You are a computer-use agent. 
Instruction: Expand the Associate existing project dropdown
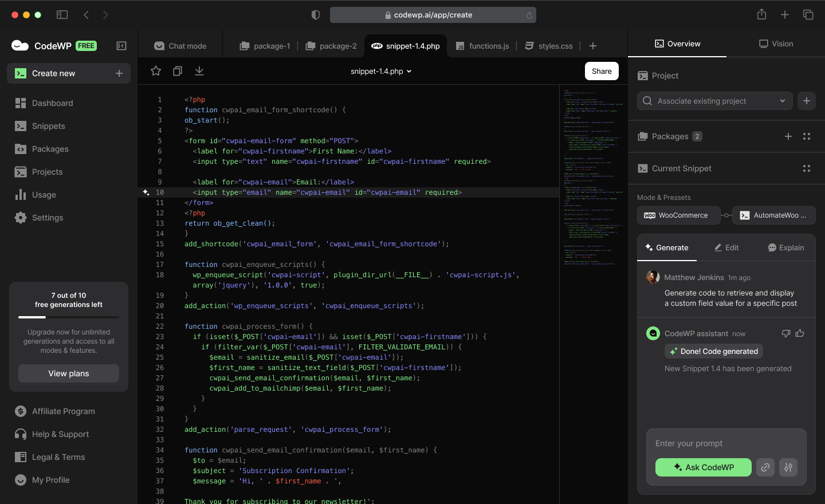pos(783,101)
